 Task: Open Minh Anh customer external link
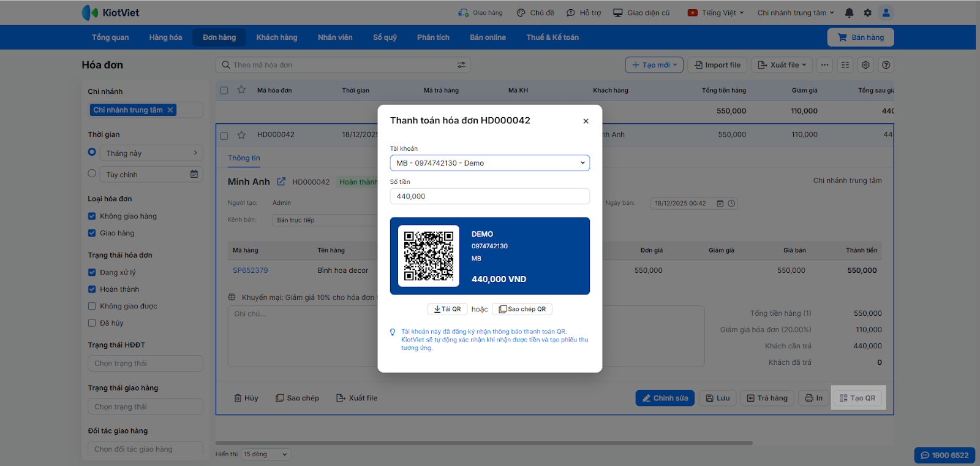[x=281, y=181]
